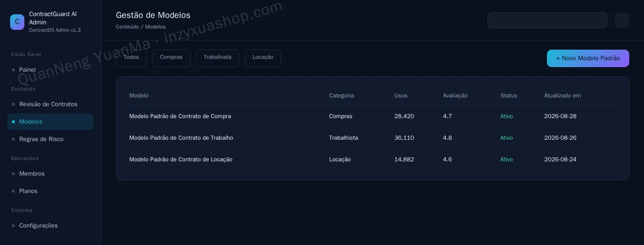This screenshot has width=644, height=245.
Task: Click the ContractGuard AI logo icon
Action: (x=17, y=22)
